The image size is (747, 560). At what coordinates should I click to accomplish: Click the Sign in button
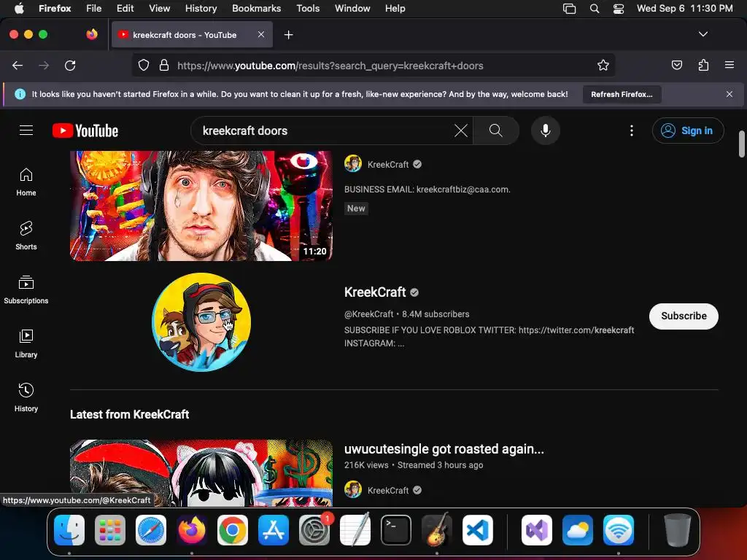click(x=688, y=131)
